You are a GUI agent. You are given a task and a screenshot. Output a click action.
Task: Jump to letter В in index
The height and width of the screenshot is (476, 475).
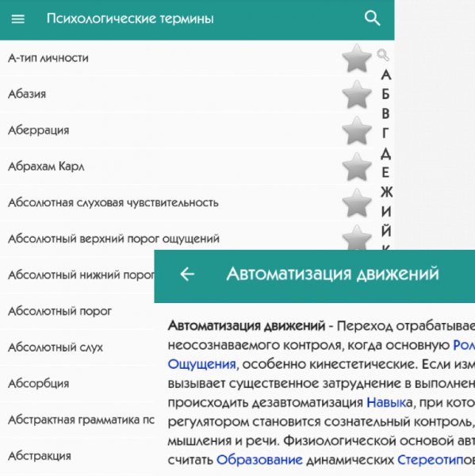[385, 113]
